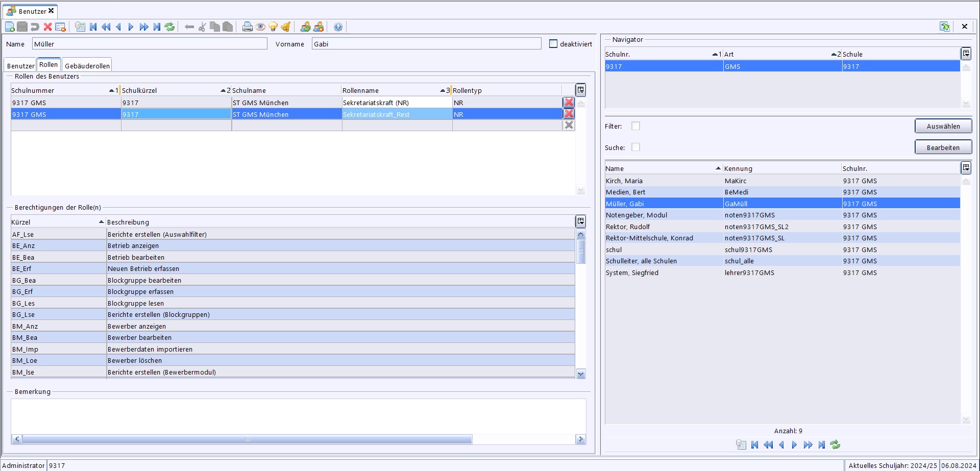Switch to the Rollen tab
The image size is (980, 471).
coord(48,65)
